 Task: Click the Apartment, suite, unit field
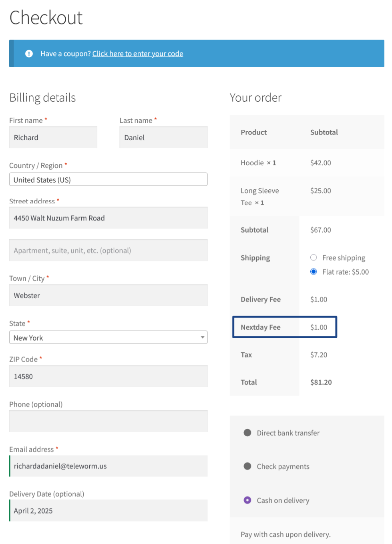(108, 251)
